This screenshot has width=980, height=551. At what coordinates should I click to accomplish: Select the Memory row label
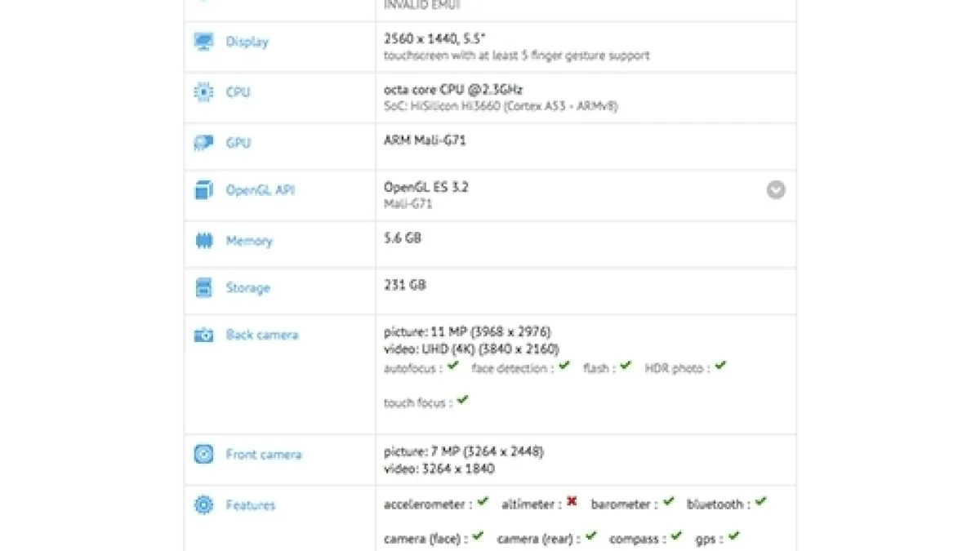point(248,241)
